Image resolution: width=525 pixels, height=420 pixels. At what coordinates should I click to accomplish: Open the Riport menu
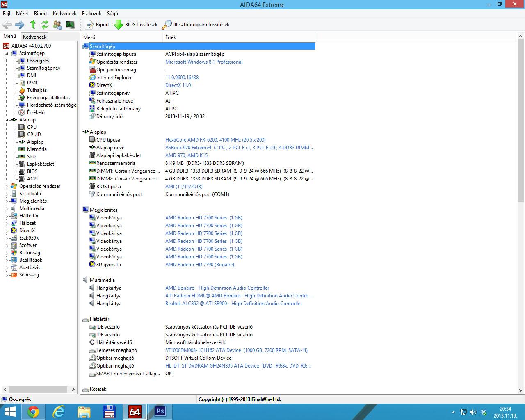tap(41, 14)
